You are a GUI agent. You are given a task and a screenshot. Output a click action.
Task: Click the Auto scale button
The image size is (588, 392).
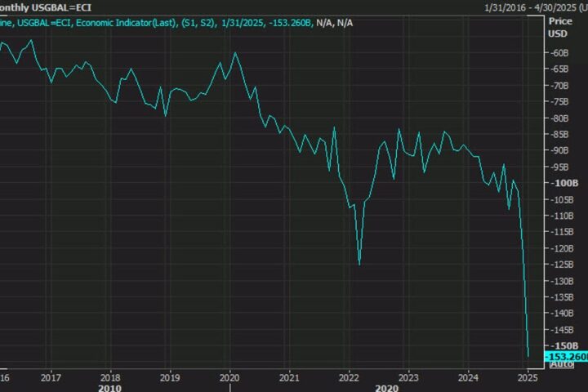pos(562,364)
